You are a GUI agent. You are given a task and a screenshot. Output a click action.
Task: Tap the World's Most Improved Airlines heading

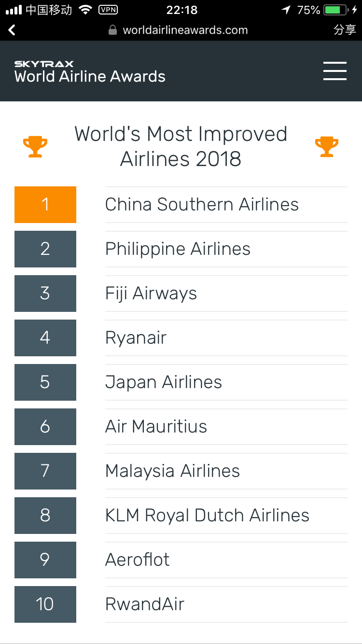coord(181,146)
